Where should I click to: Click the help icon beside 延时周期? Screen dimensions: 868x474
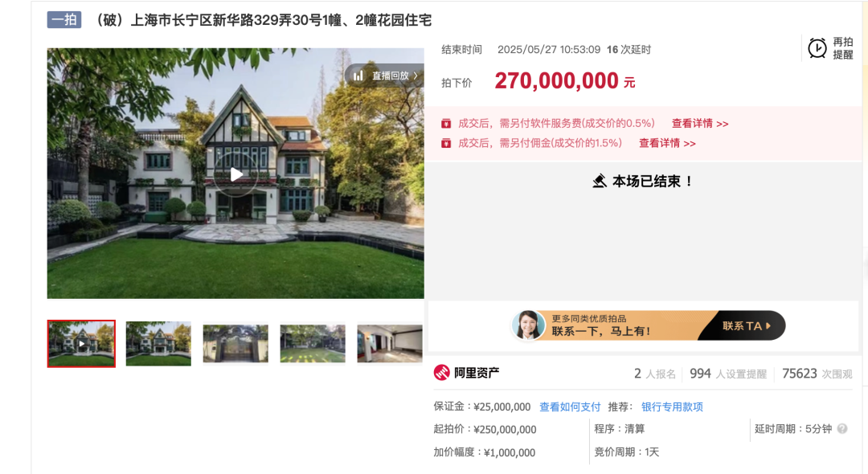(842, 429)
